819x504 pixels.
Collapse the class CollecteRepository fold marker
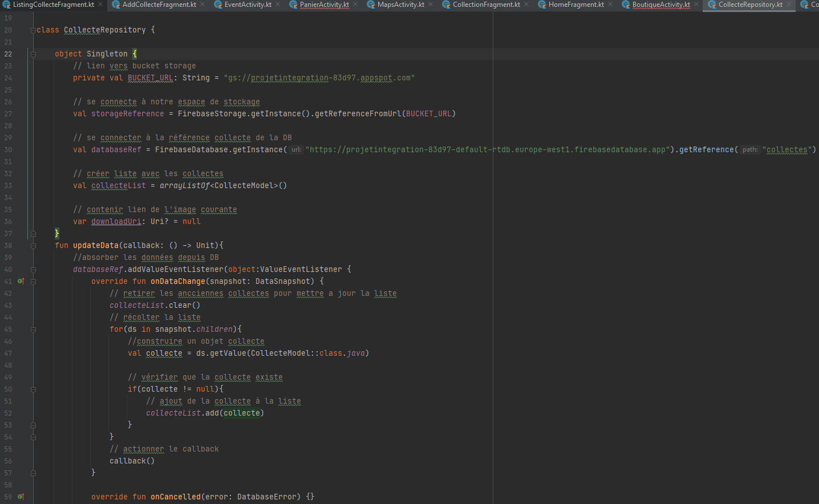(x=33, y=30)
